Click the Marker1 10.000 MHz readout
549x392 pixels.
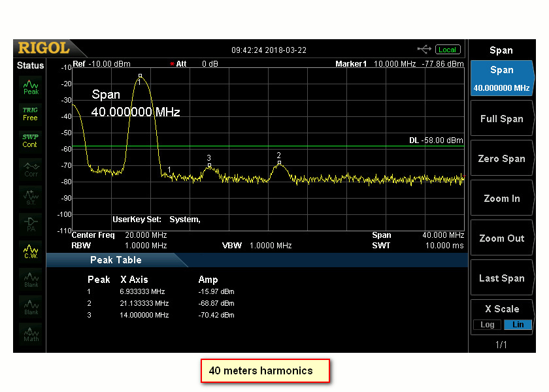click(x=375, y=64)
